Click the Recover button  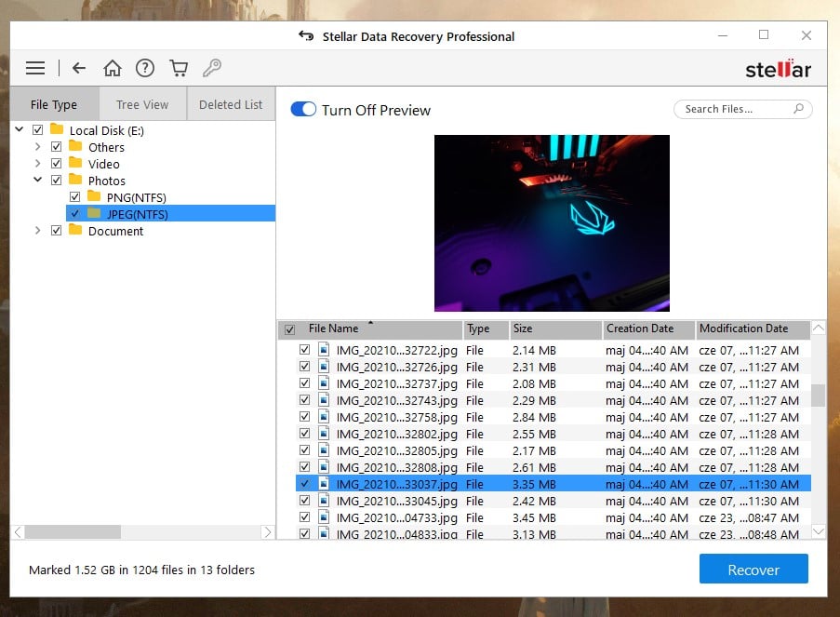click(x=753, y=569)
